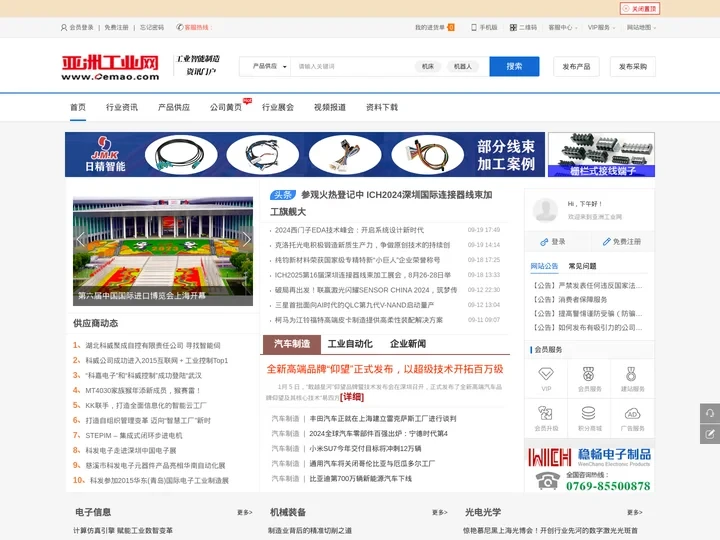Open the 公司黄页 navigation item
The image size is (720, 540).
225,107
